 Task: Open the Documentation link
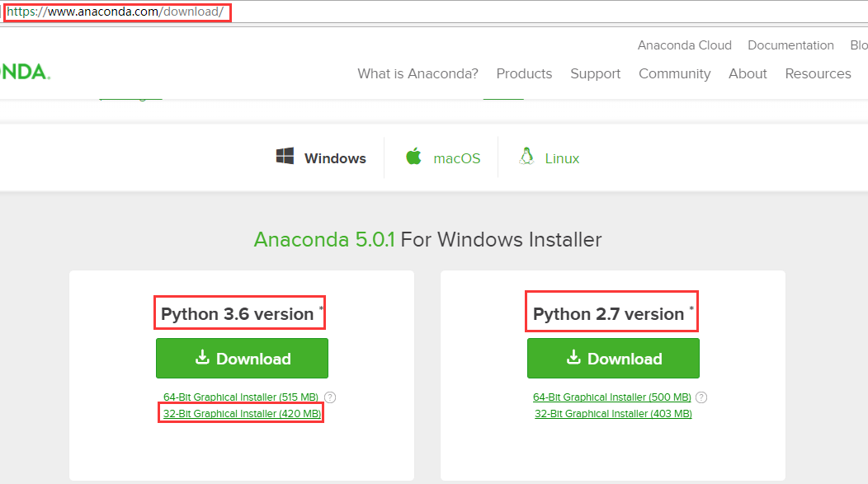790,45
